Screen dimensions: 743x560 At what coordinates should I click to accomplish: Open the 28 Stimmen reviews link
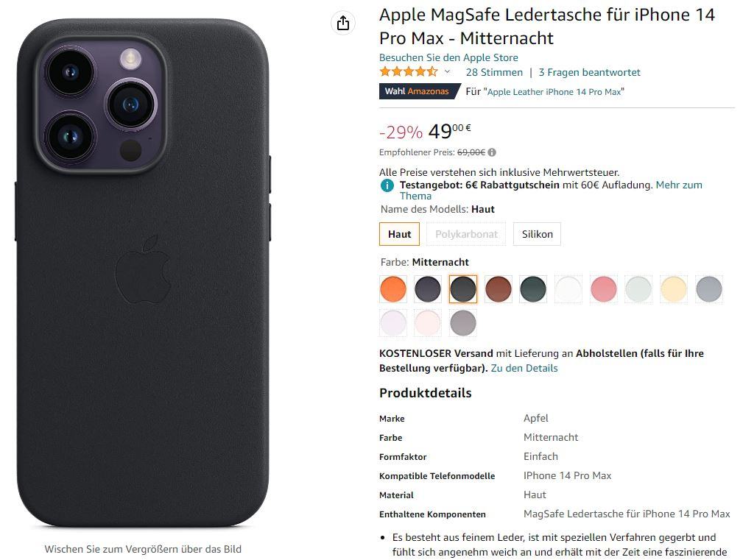494,72
